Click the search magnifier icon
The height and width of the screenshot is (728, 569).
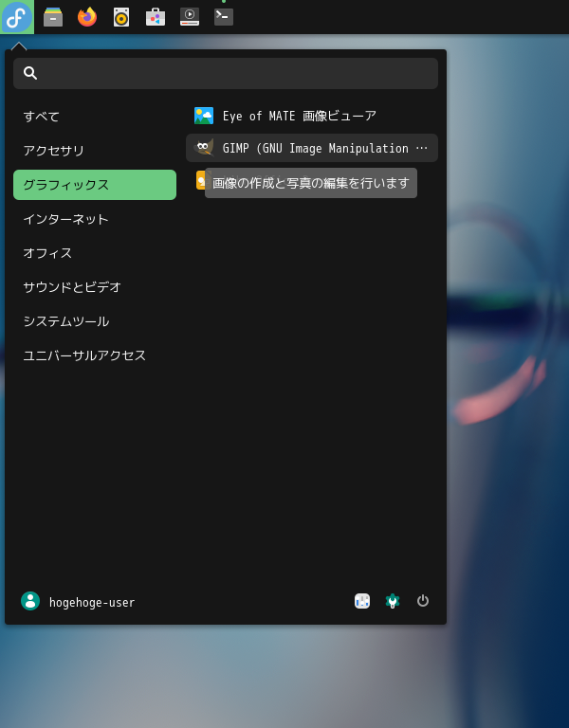30,73
